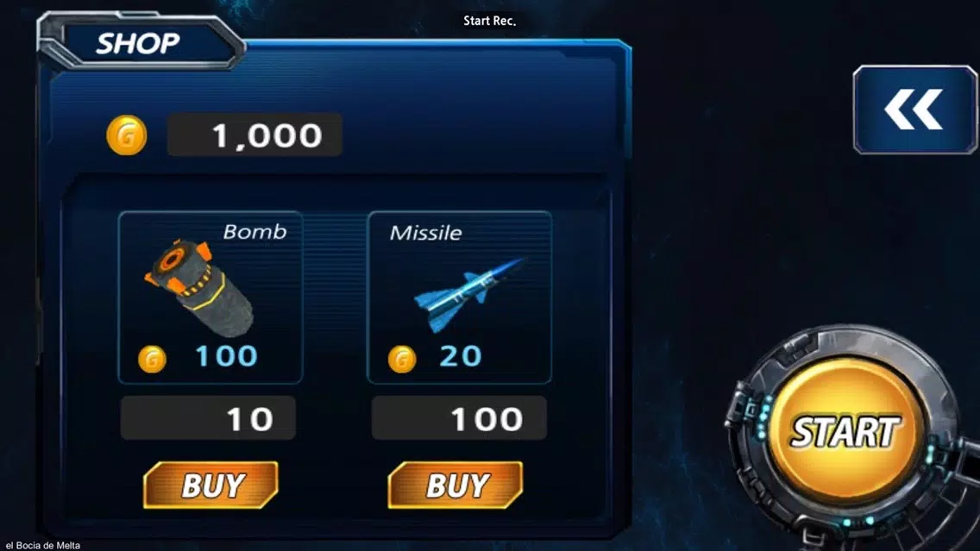Click the Missile price value 20

461,356
